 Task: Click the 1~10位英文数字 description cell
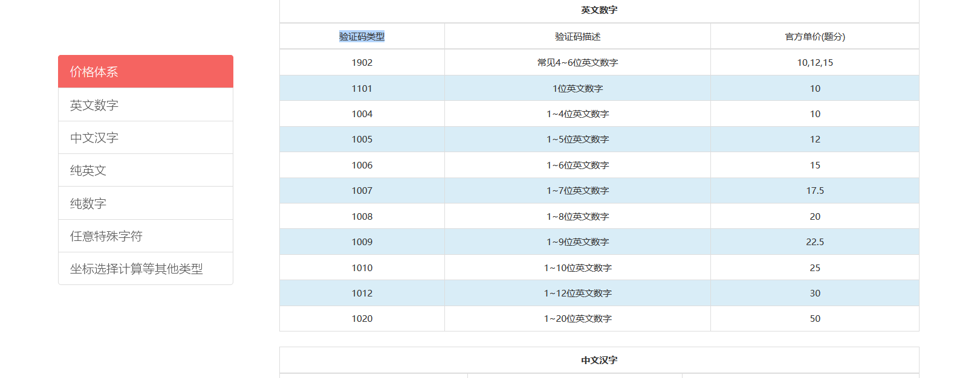tap(578, 267)
